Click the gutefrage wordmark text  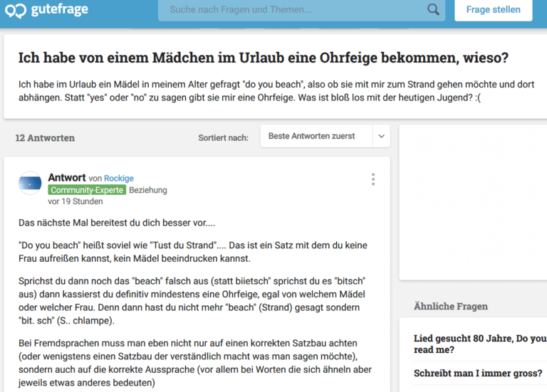click(x=60, y=10)
